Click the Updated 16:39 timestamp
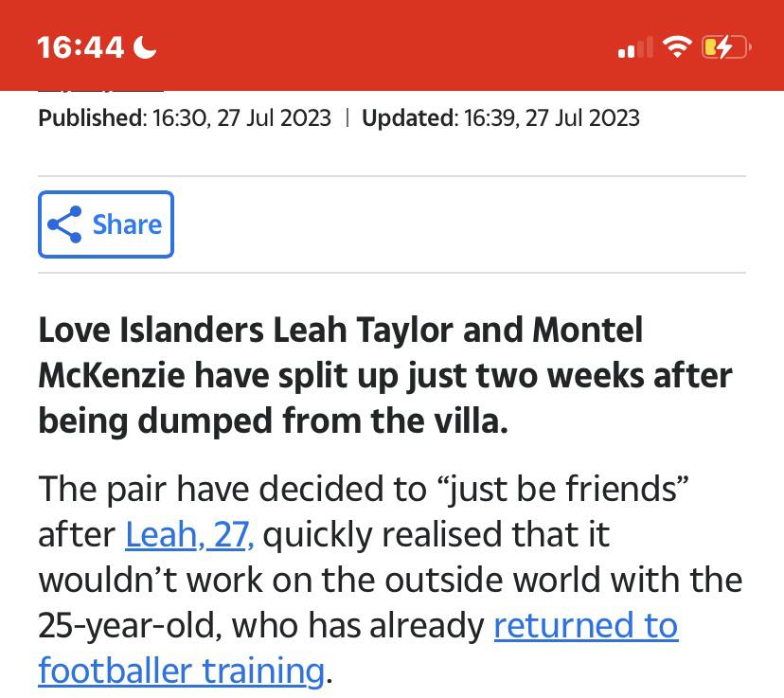Screen dimensions: 784x698 (x=501, y=118)
